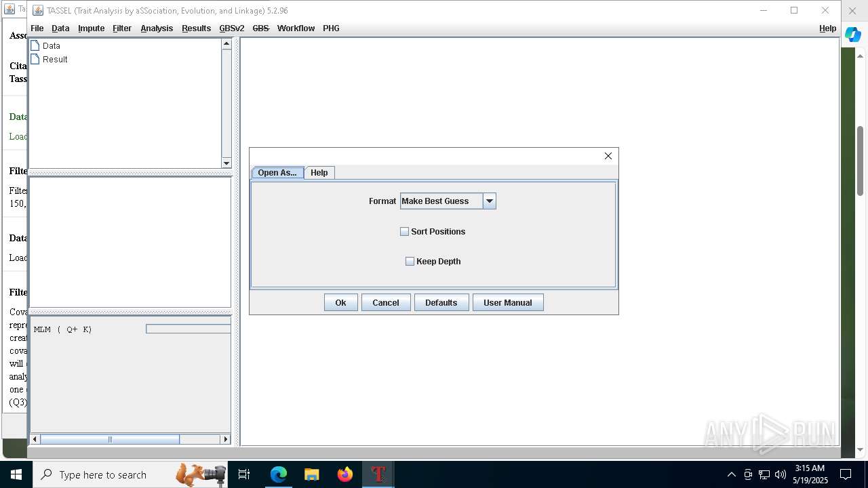
Task: Open the Workflow menu
Action: [x=296, y=28]
